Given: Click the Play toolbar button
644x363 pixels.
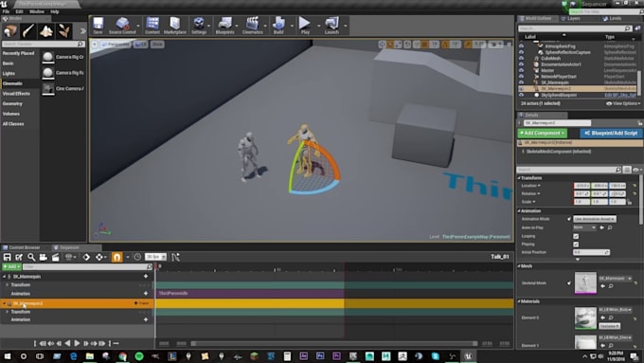Looking at the screenshot, I should coord(305,26).
